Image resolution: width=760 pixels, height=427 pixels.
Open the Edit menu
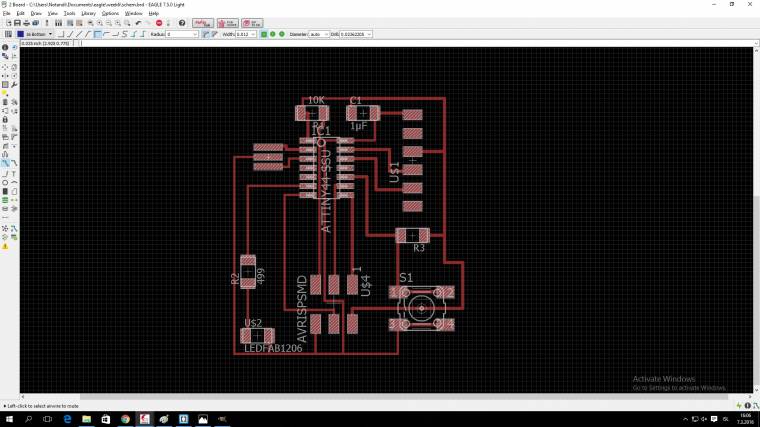(x=20, y=14)
